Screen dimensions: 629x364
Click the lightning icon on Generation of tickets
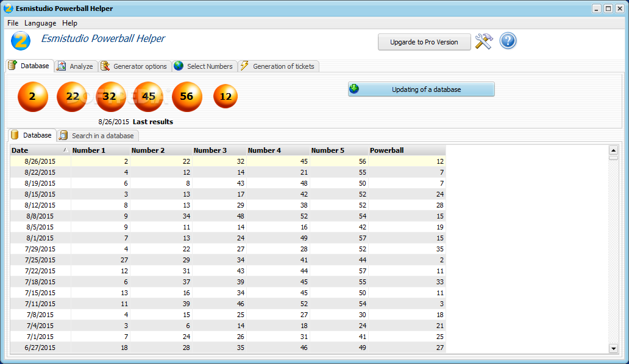(244, 66)
